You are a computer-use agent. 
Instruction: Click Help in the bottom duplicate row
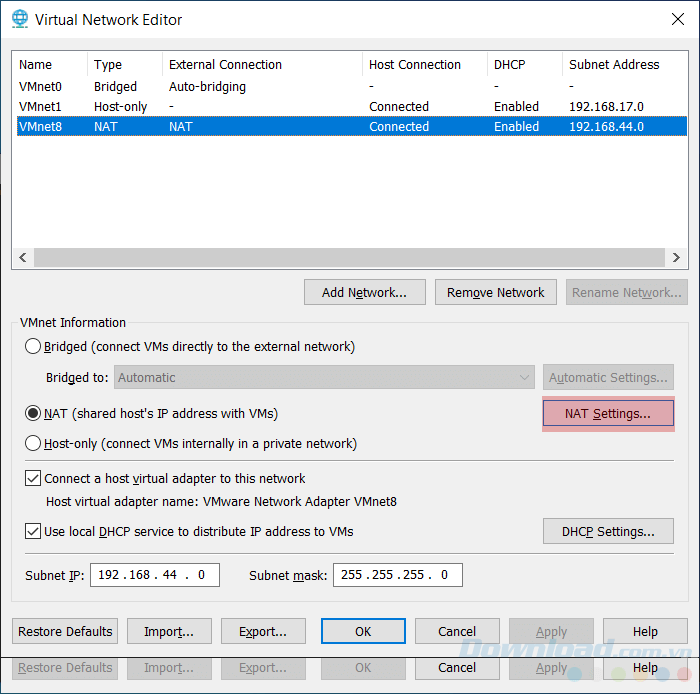(645, 668)
